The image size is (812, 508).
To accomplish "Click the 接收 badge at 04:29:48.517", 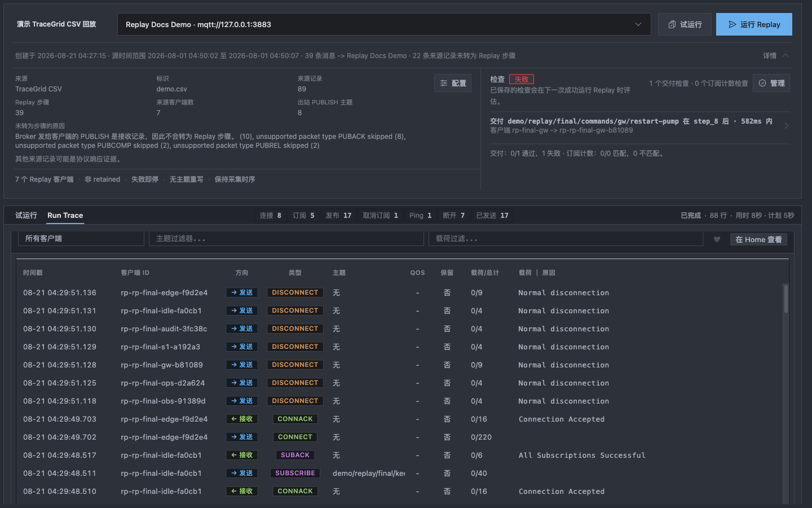I will (x=242, y=455).
